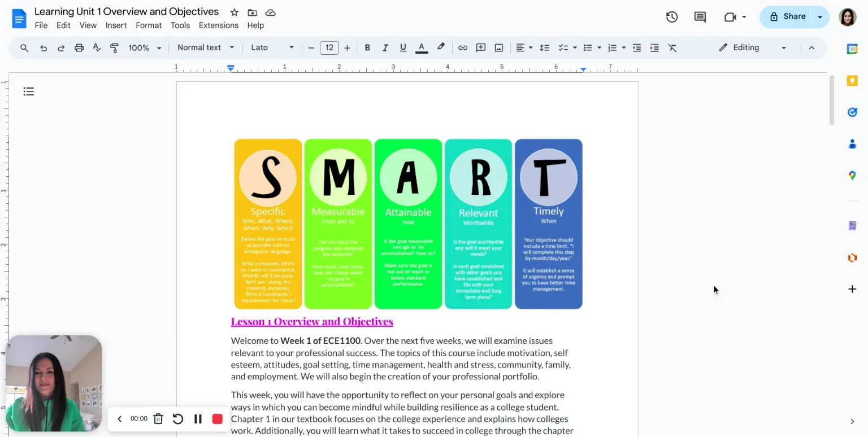
Task: Open the zoom level dropdown
Action: pos(145,48)
